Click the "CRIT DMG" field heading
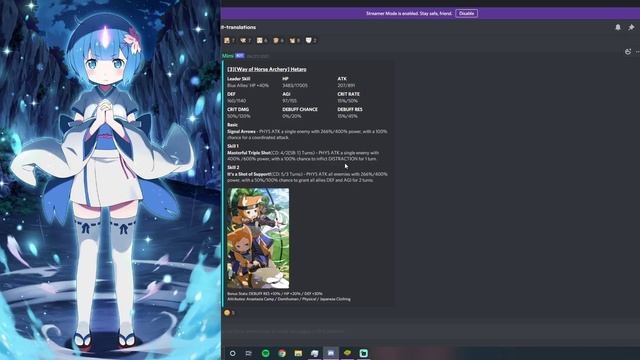This screenshot has height=360, width=640. (x=238, y=109)
